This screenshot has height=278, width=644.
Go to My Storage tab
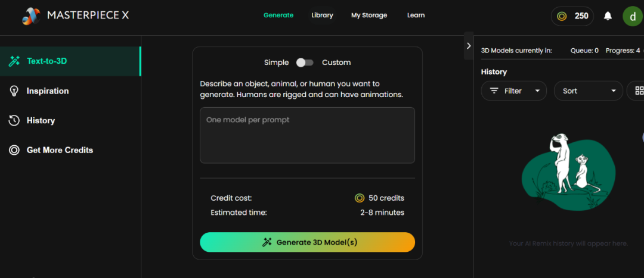pos(369,15)
